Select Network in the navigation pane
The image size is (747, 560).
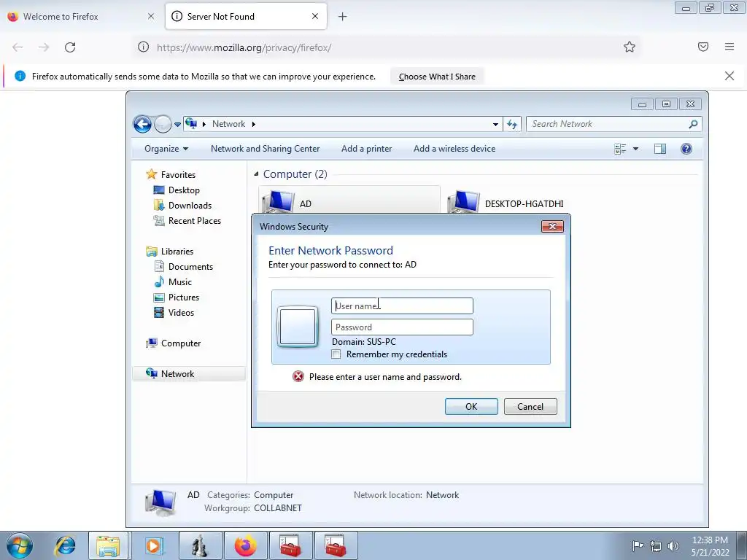(x=177, y=374)
